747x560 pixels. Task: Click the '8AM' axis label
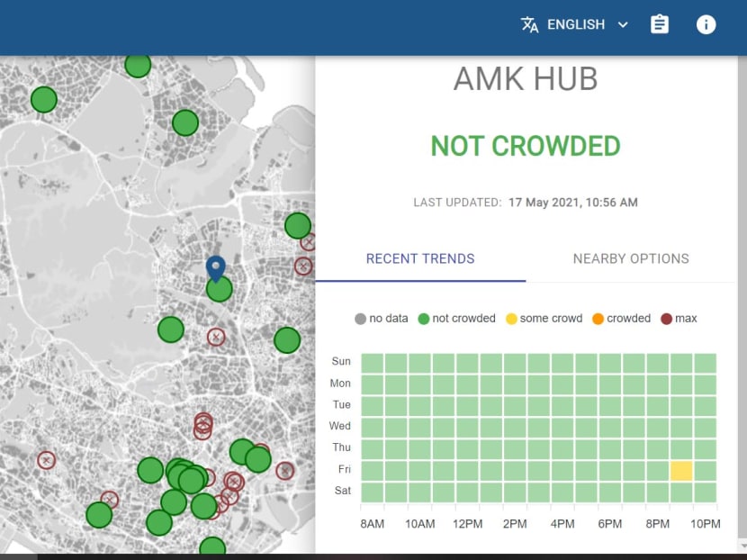tap(372, 524)
